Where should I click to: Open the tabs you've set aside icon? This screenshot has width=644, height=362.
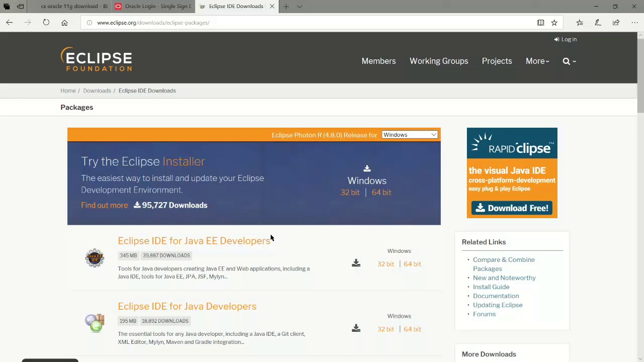click(x=7, y=7)
